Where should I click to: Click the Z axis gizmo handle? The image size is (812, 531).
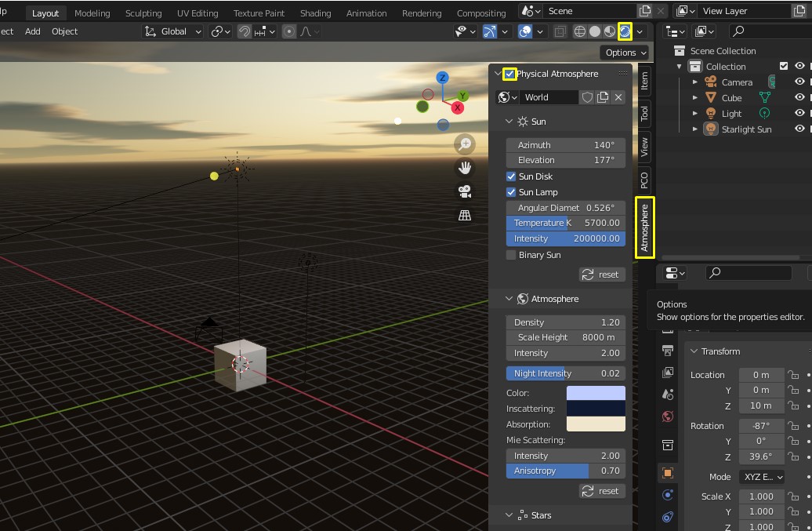coord(442,78)
